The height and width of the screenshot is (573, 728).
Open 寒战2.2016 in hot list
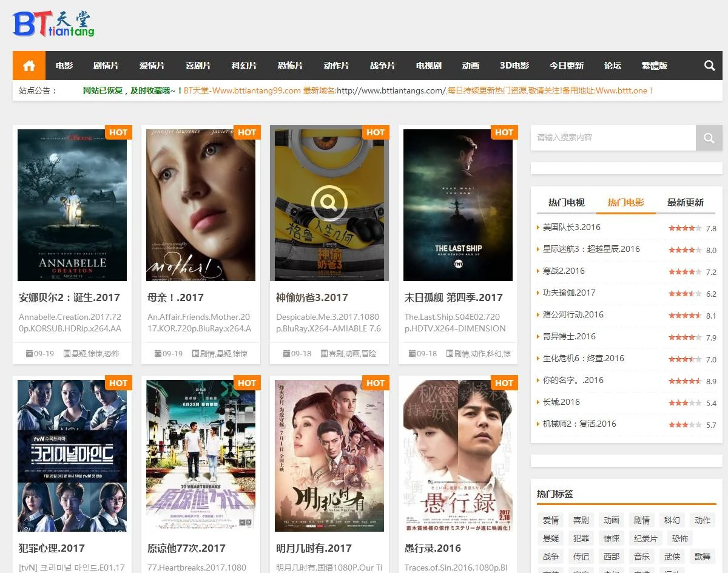point(564,271)
